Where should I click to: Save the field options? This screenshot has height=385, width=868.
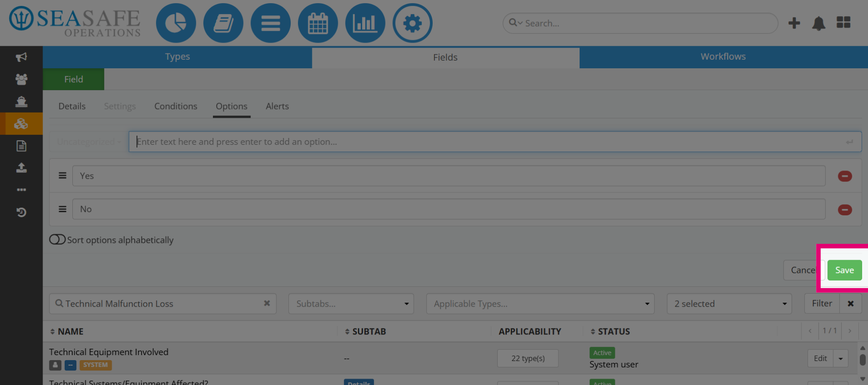844,270
